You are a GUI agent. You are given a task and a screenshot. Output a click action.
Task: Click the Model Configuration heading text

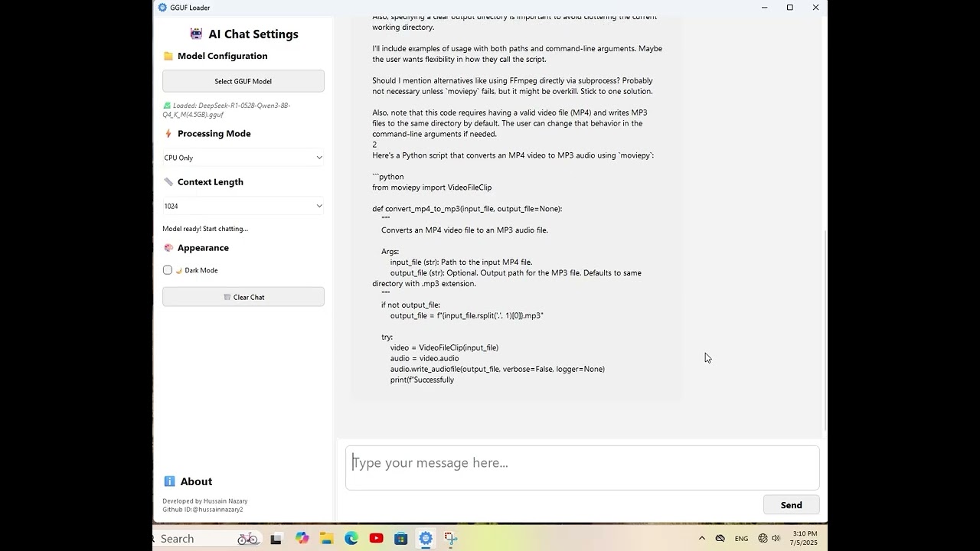[223, 56]
